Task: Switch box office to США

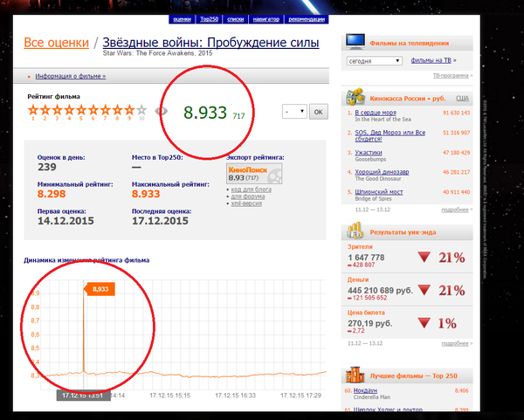Action: (463, 99)
